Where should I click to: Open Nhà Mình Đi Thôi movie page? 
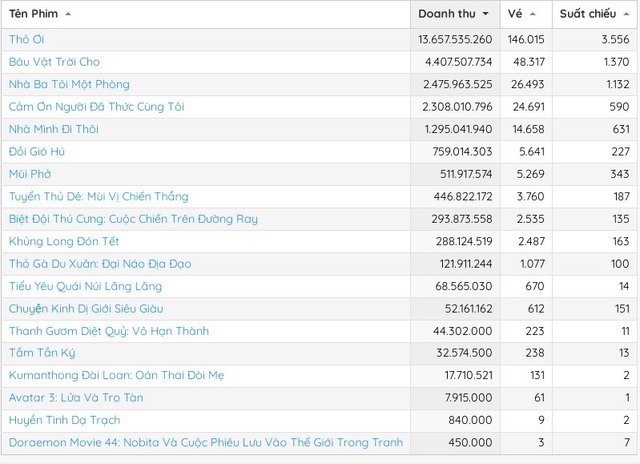[x=55, y=129]
